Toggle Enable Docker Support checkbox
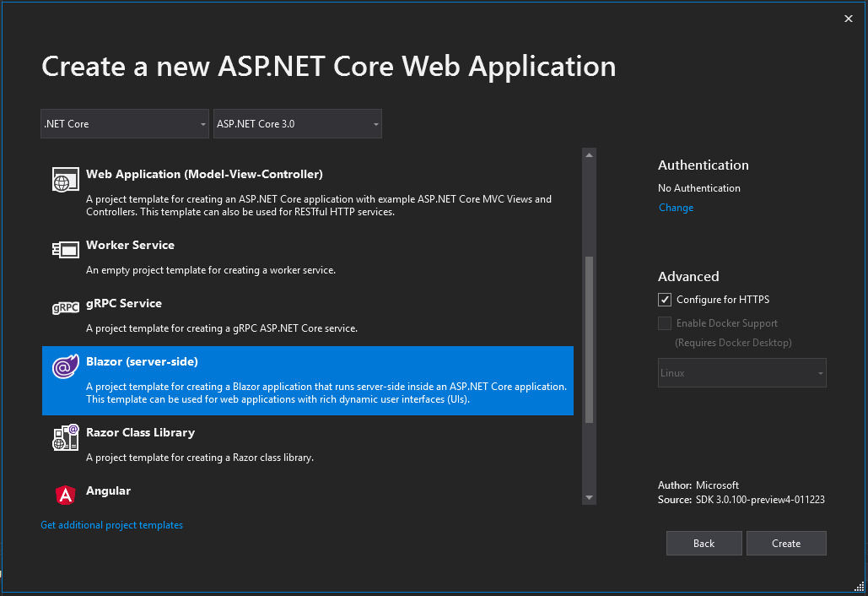The width and height of the screenshot is (868, 596). (665, 323)
